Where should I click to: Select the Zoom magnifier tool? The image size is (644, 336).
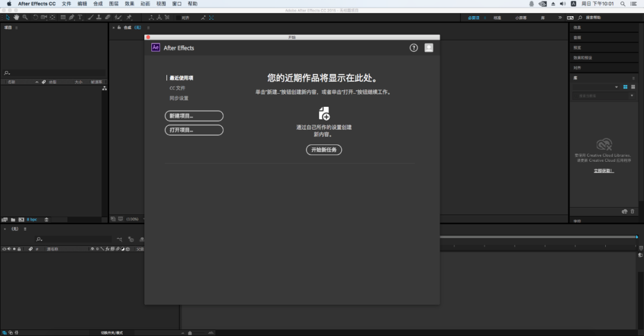coord(25,17)
